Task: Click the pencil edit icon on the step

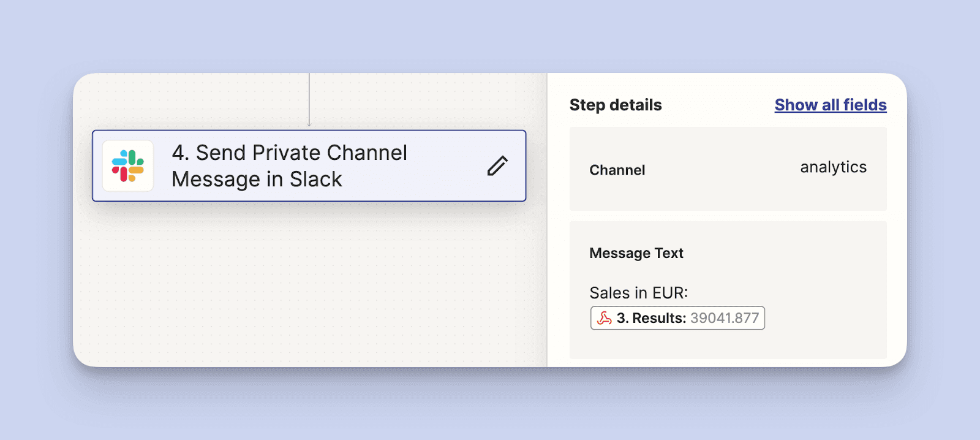Action: pyautogui.click(x=497, y=166)
